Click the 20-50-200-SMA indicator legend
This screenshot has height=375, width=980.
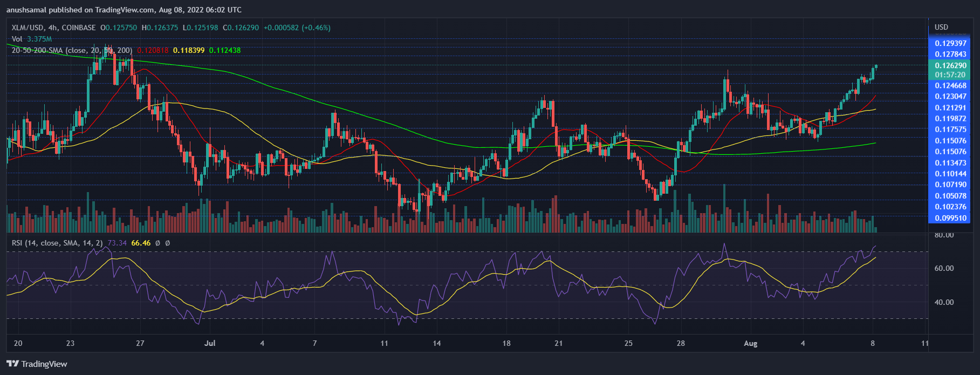coord(72,50)
